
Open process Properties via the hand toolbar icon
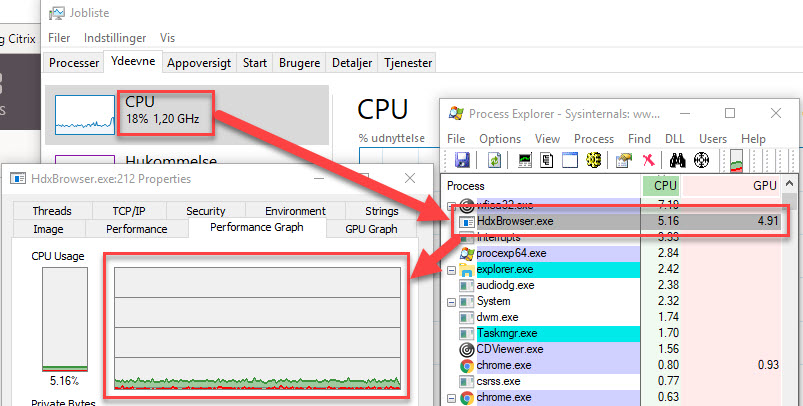click(x=624, y=160)
